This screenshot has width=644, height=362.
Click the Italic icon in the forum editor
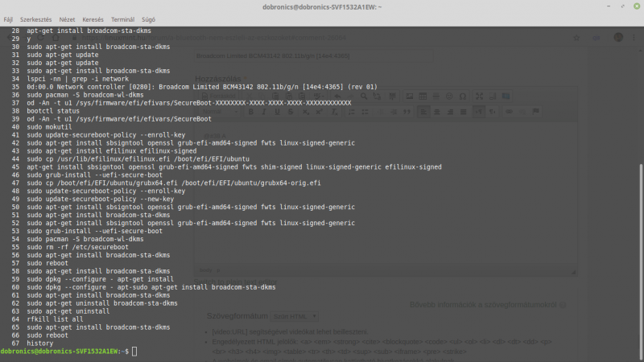point(264,112)
